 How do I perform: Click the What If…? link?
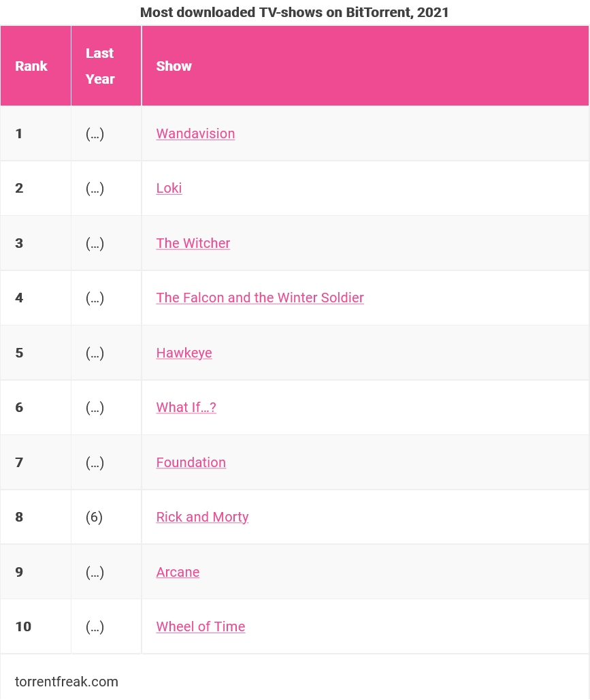(186, 407)
